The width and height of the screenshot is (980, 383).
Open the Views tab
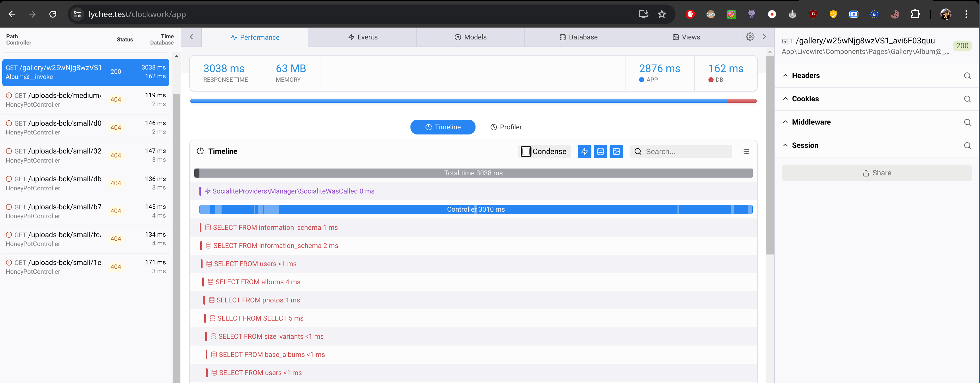(686, 37)
